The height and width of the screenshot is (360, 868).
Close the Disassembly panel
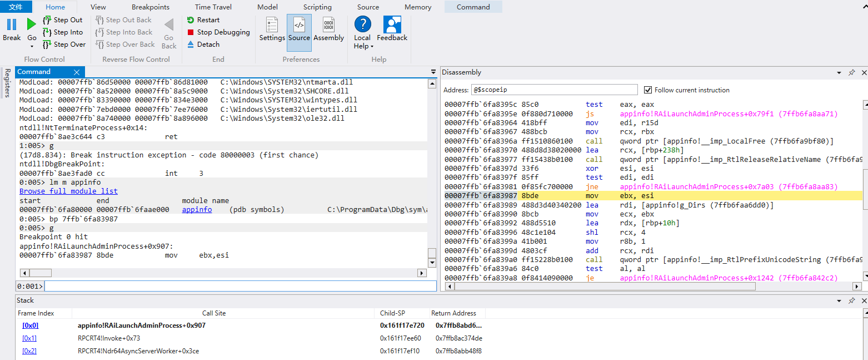tap(864, 72)
